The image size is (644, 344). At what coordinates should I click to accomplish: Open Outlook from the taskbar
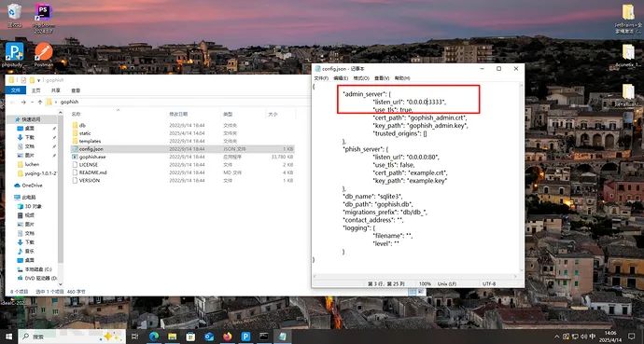[209, 337]
